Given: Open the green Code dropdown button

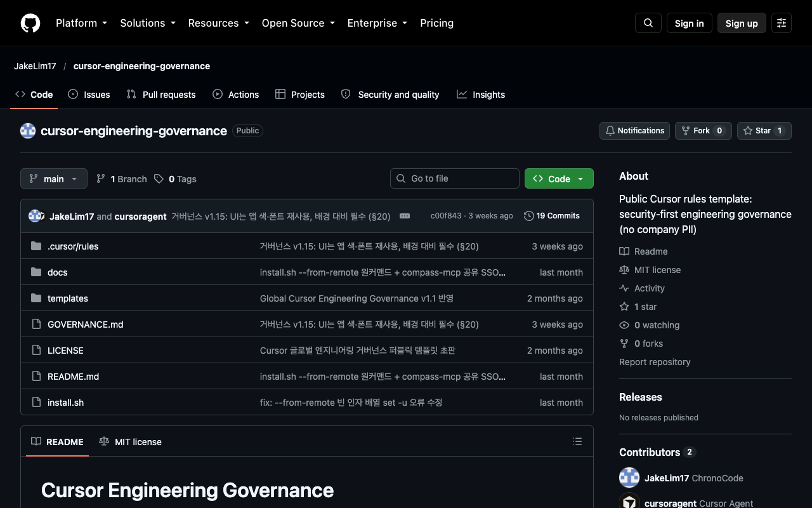Looking at the screenshot, I should (x=559, y=178).
